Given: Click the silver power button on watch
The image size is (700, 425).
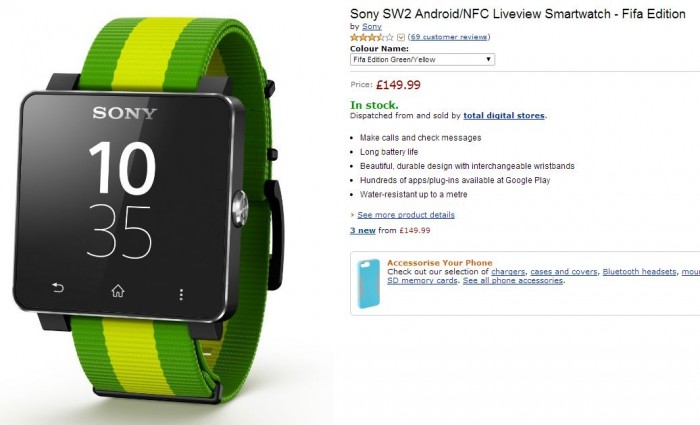Looking at the screenshot, I should coord(240,208).
